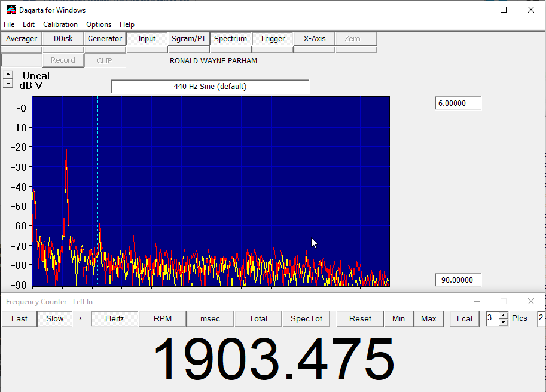Enable the Slow frequency counter mode
The width and height of the screenshot is (546, 392).
(x=54, y=319)
